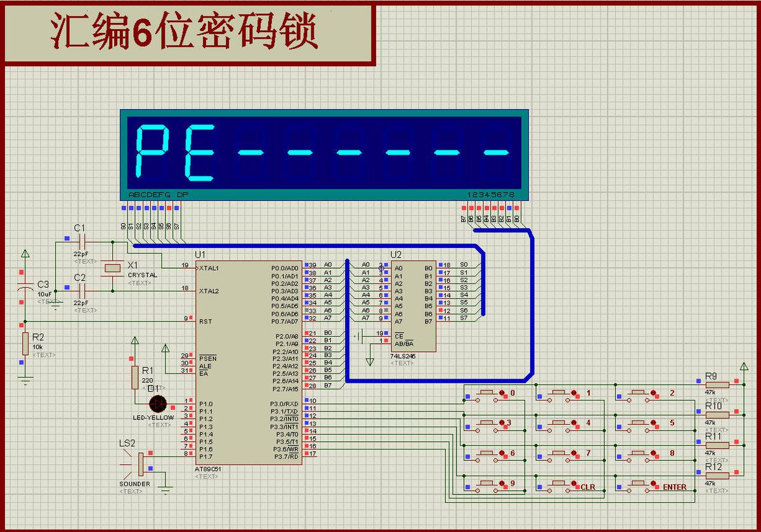Select the ground symbol below R2
Image resolution: width=761 pixels, height=532 pixels.
[25, 381]
